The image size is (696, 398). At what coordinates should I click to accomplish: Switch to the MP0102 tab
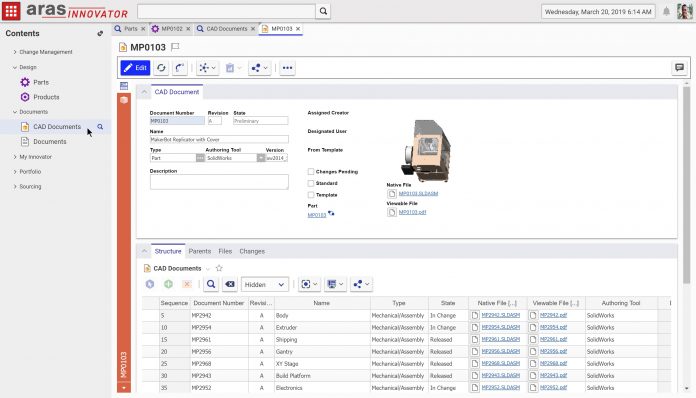click(x=171, y=28)
